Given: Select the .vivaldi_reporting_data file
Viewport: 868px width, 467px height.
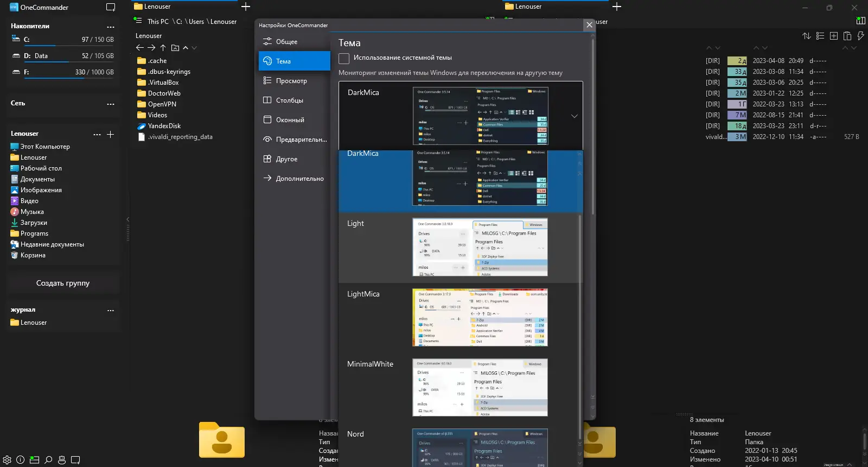Looking at the screenshot, I should pyautogui.click(x=175, y=137).
